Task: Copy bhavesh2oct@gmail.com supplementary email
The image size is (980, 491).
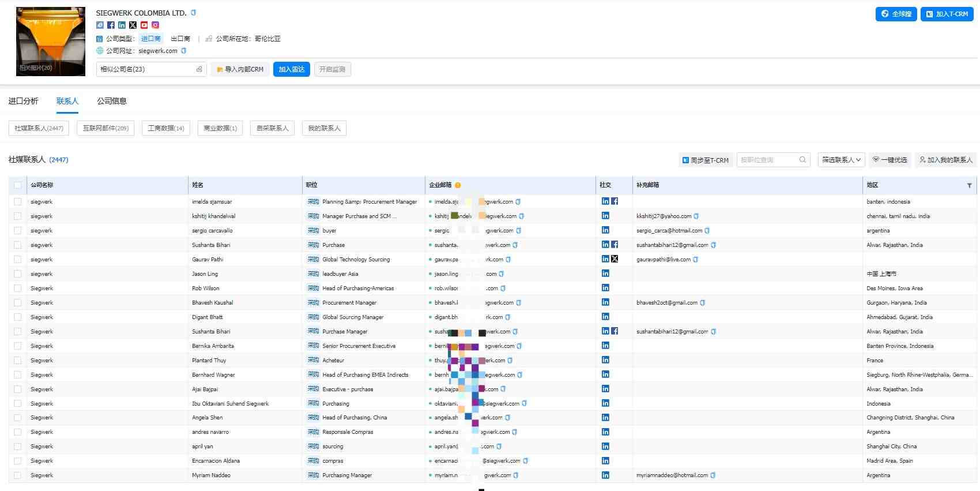Action: [702, 303]
